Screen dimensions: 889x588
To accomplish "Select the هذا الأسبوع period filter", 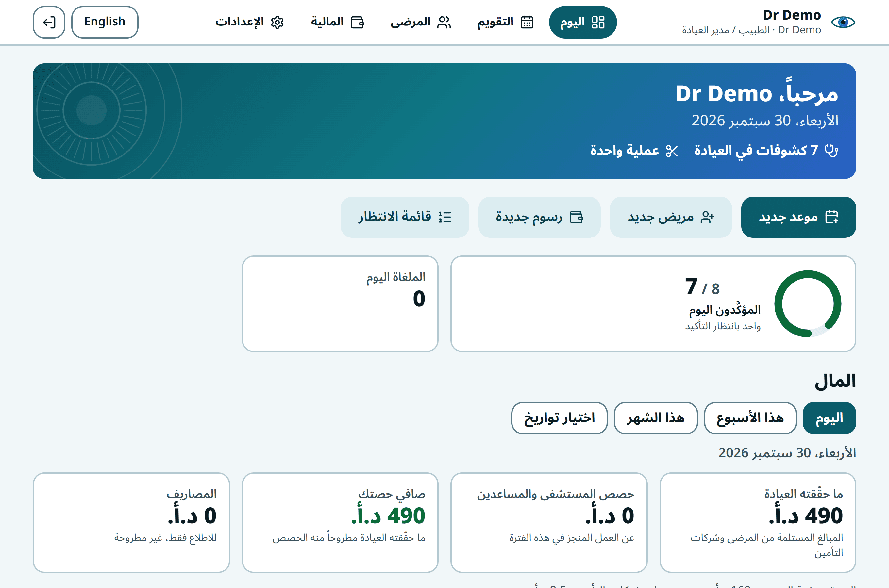I will (750, 418).
